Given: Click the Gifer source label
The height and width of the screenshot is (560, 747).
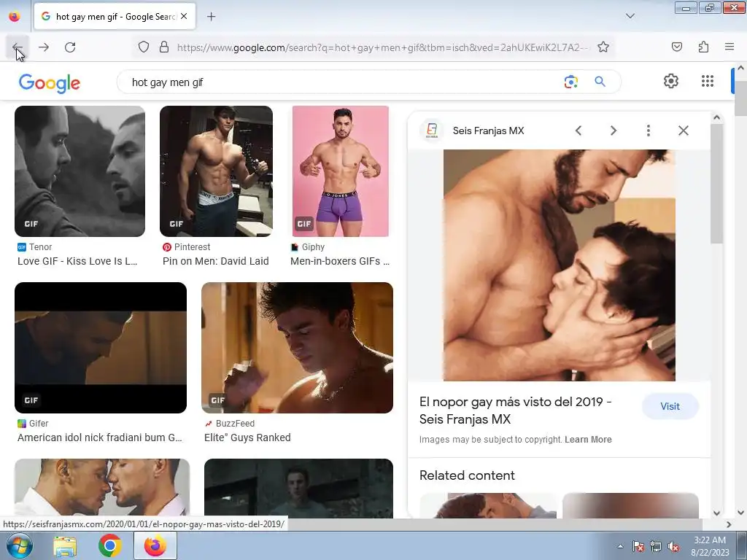Looking at the screenshot, I should (39, 424).
